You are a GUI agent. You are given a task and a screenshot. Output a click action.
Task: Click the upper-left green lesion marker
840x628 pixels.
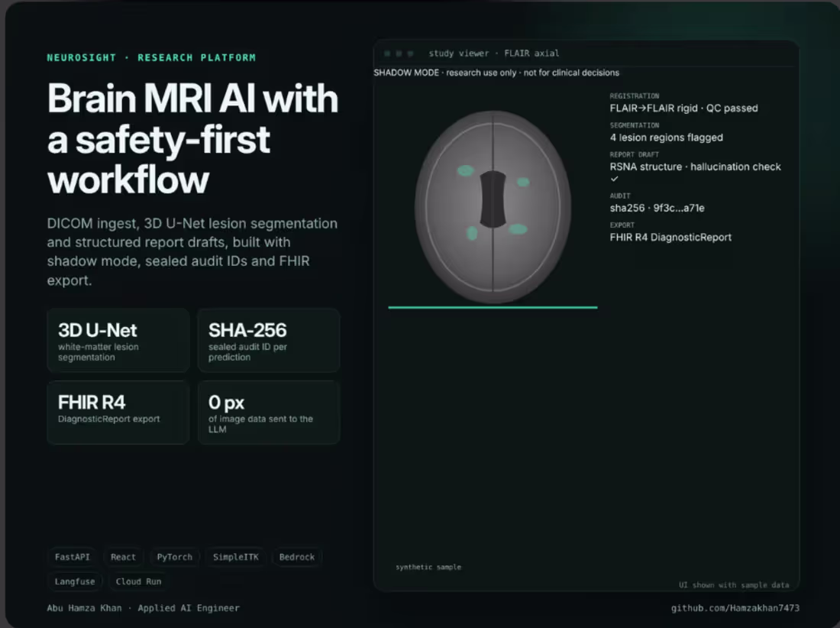465,171
